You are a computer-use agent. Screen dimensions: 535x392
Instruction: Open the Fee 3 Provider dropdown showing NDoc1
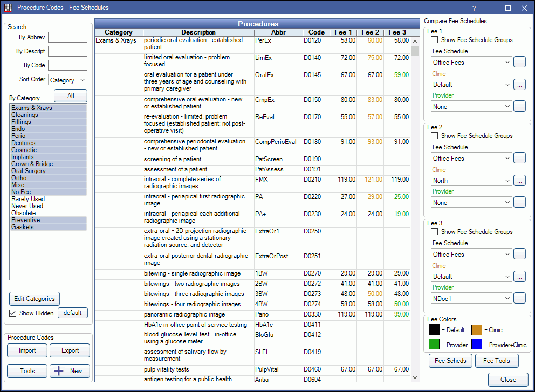(471, 298)
